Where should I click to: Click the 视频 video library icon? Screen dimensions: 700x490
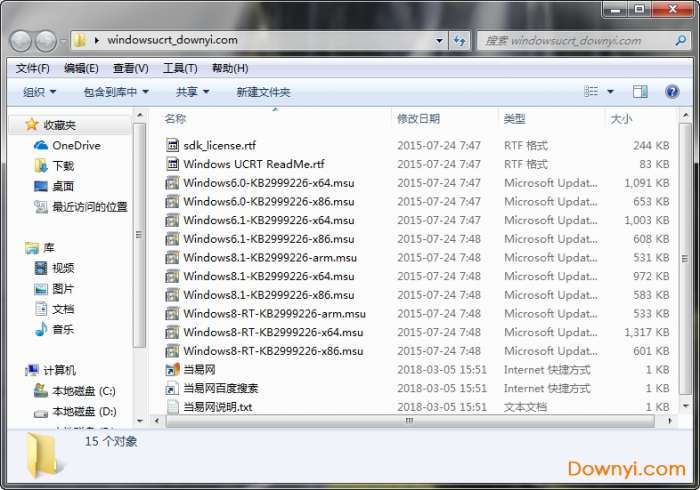click(x=41, y=268)
